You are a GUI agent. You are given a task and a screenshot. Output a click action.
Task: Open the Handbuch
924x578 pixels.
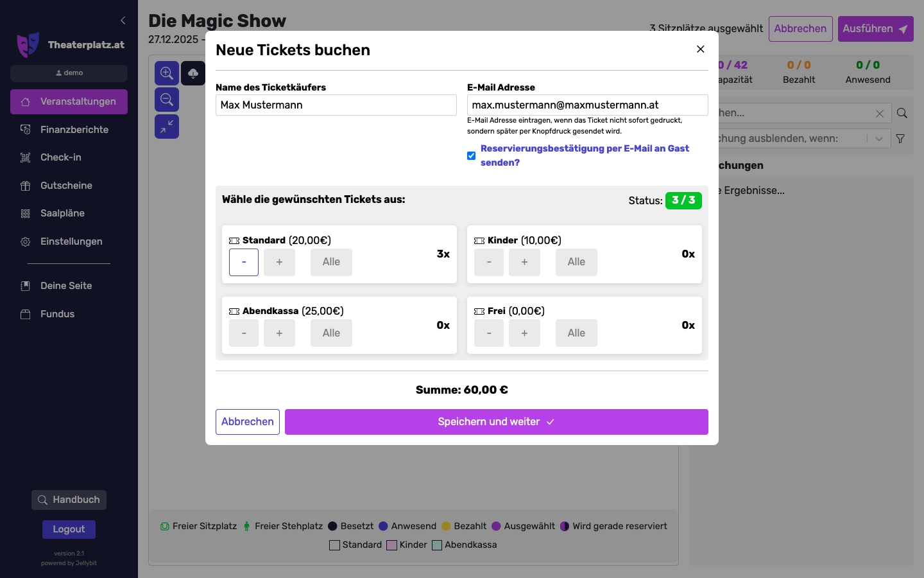point(69,500)
